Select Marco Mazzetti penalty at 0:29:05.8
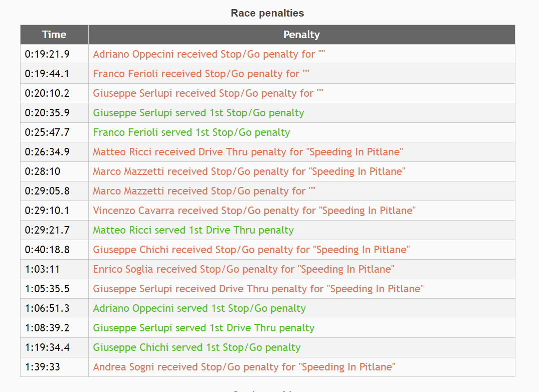539x392 pixels. click(x=204, y=191)
